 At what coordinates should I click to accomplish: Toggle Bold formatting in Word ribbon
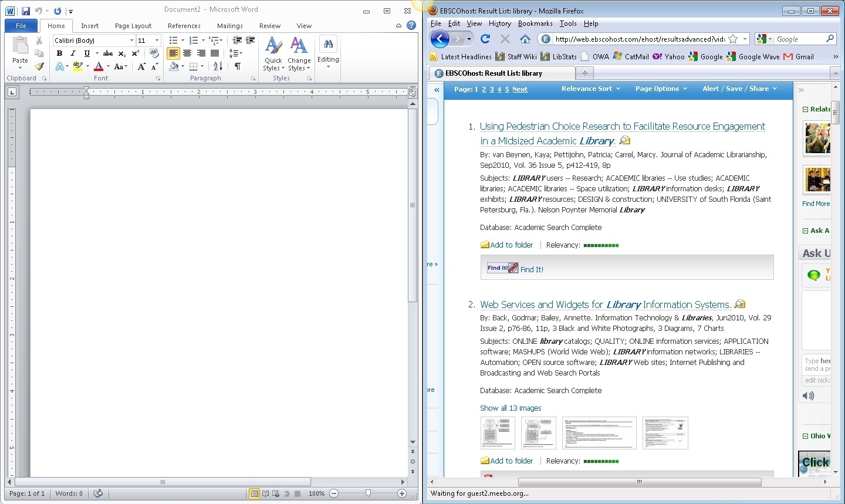tap(59, 53)
